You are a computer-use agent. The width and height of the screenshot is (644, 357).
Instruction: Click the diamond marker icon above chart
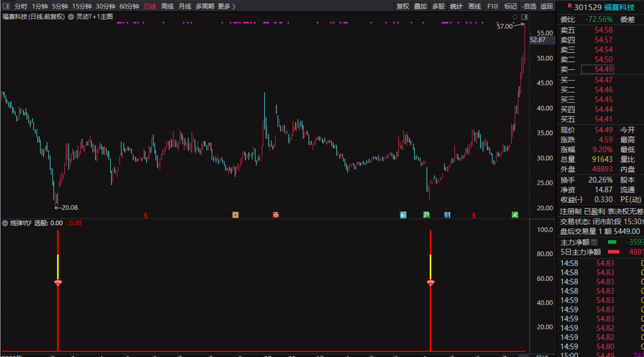pyautogui.click(x=515, y=17)
